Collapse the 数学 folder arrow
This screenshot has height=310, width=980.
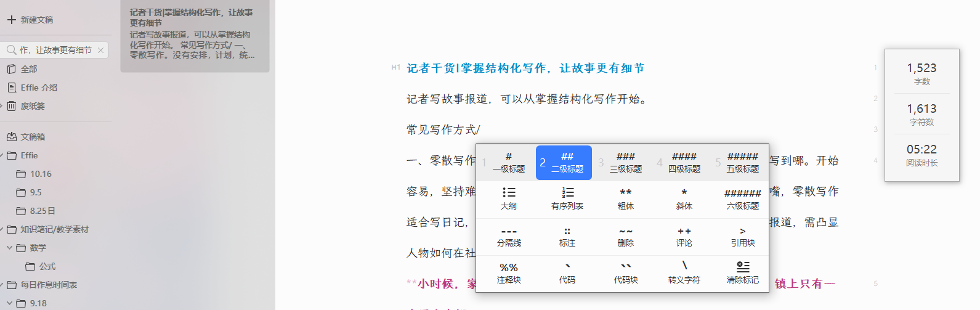click(x=9, y=248)
